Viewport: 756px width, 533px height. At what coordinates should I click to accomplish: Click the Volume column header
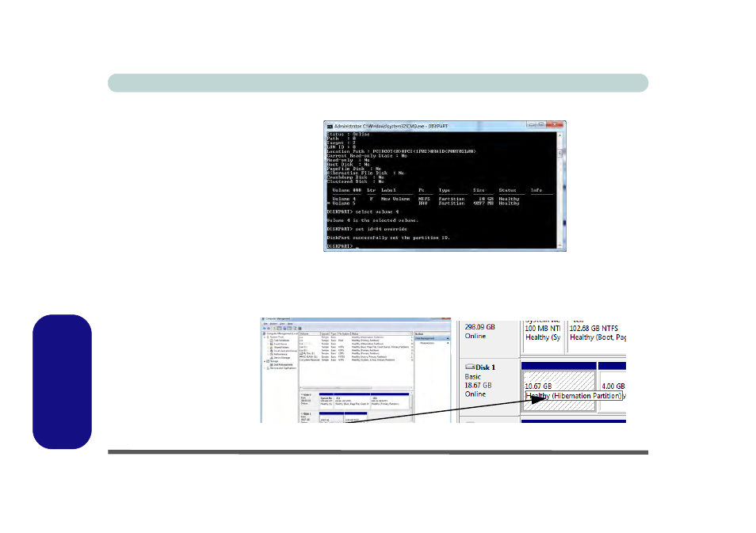pyautogui.click(x=310, y=333)
